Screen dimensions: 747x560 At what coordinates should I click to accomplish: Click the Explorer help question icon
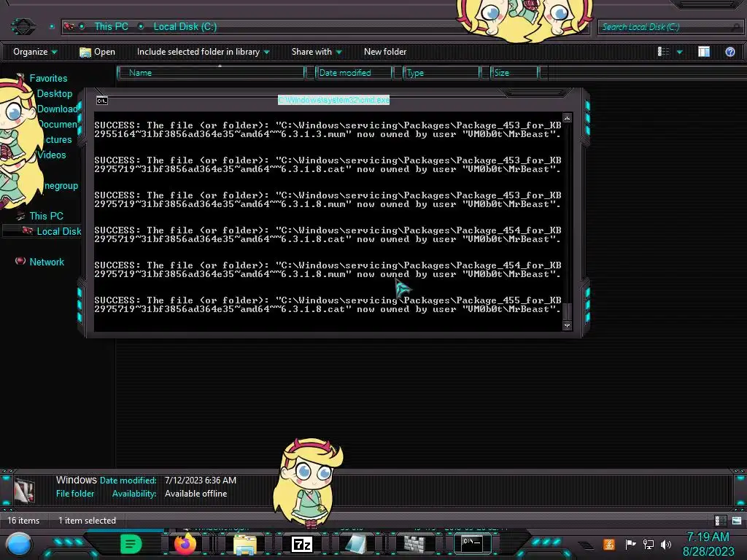tap(730, 52)
